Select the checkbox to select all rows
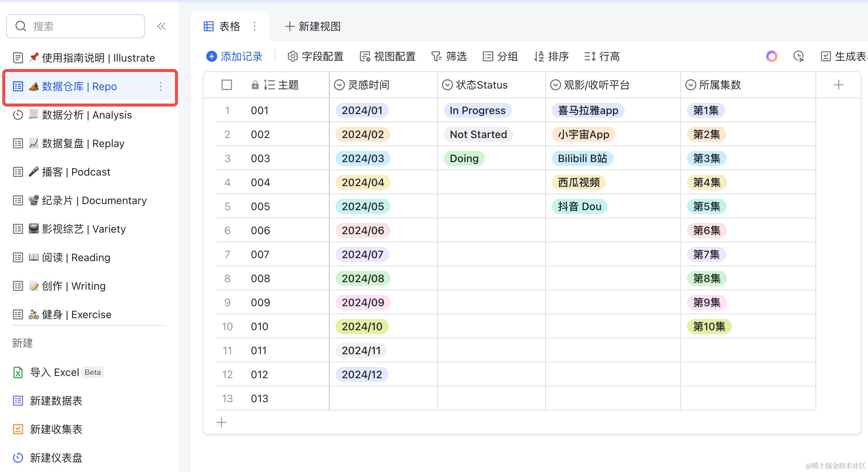868x472 pixels. pos(226,85)
